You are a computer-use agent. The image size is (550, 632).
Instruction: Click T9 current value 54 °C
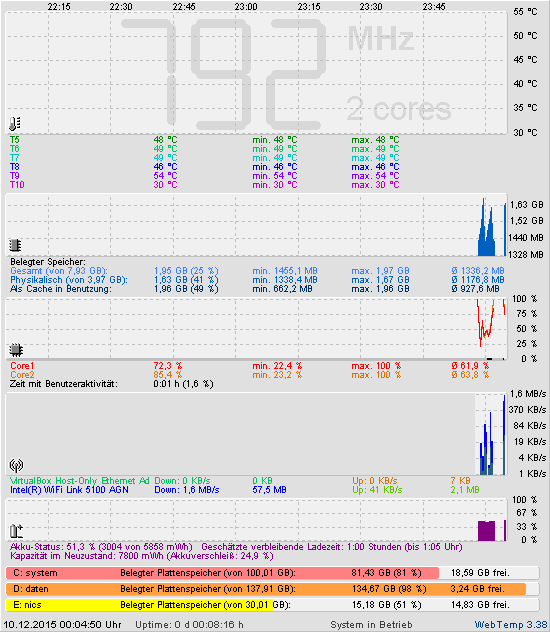pyautogui.click(x=165, y=176)
